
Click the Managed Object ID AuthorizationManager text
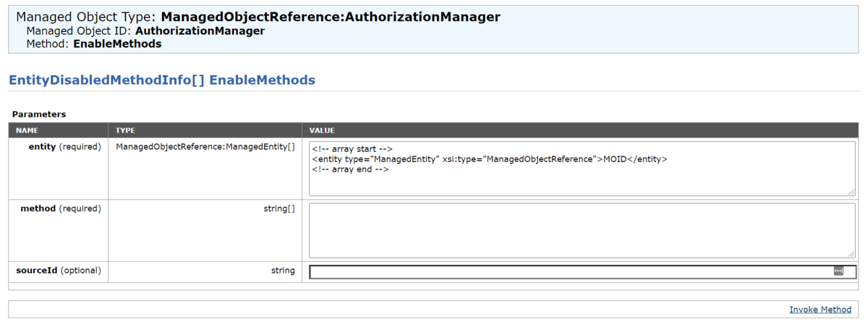[145, 31]
